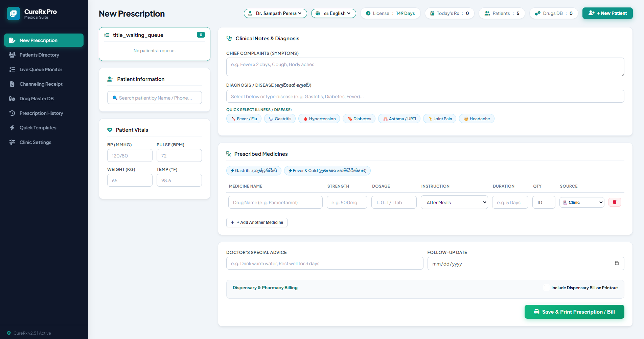644x339 pixels.
Task: Click the Drug Name input field
Action: [x=275, y=202]
